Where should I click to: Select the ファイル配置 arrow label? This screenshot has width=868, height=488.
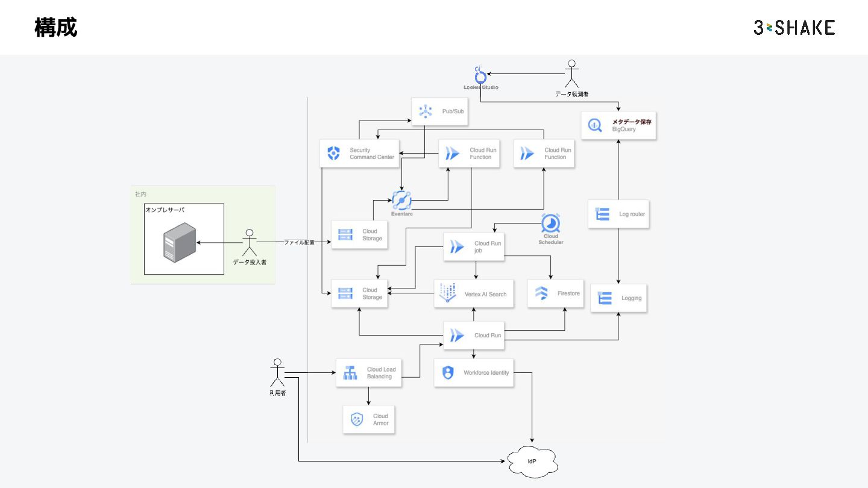(x=300, y=242)
